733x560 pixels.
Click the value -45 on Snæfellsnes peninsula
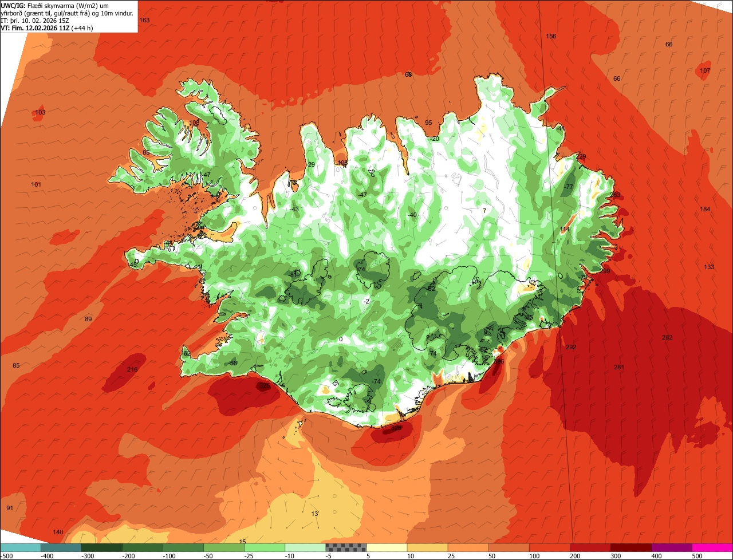pyautogui.click(x=132, y=265)
